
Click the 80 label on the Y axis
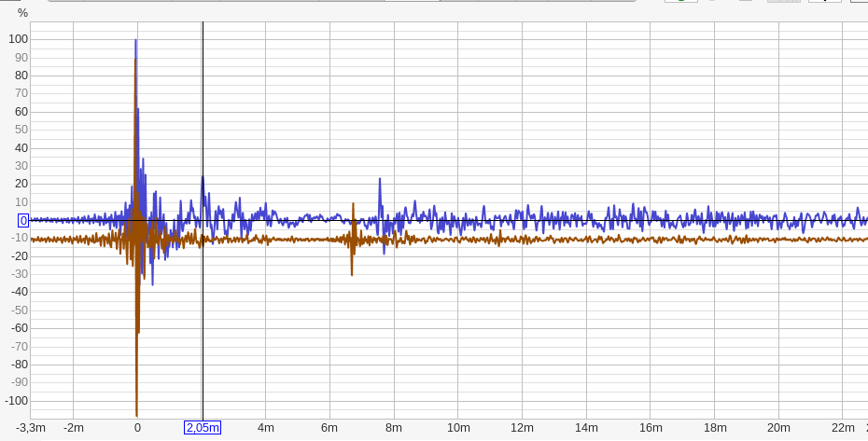pyautogui.click(x=21, y=76)
